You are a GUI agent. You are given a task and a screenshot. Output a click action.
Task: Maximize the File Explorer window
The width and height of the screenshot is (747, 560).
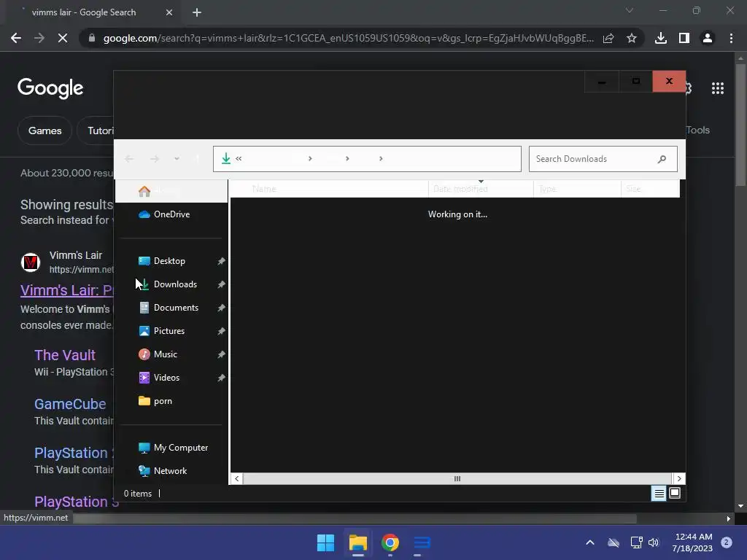[x=636, y=82]
